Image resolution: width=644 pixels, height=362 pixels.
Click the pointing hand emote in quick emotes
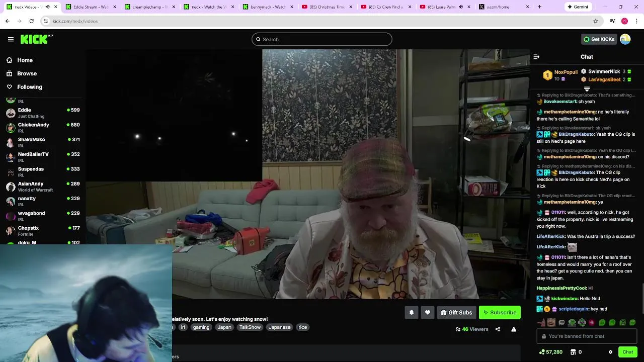pos(541,323)
